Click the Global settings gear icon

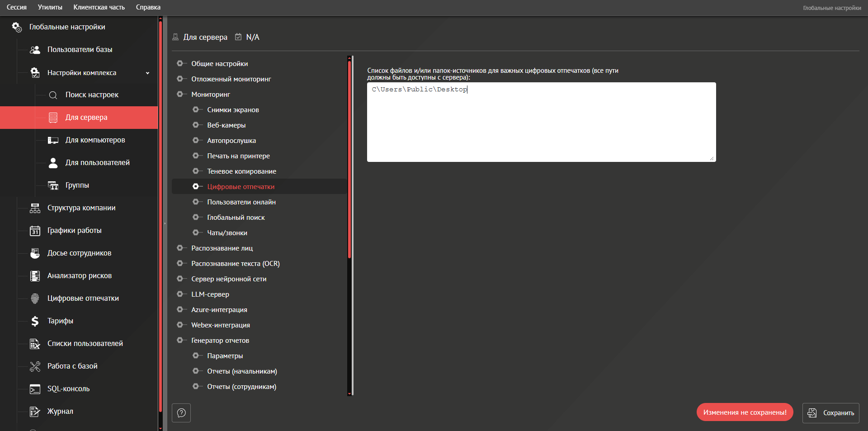(x=17, y=27)
